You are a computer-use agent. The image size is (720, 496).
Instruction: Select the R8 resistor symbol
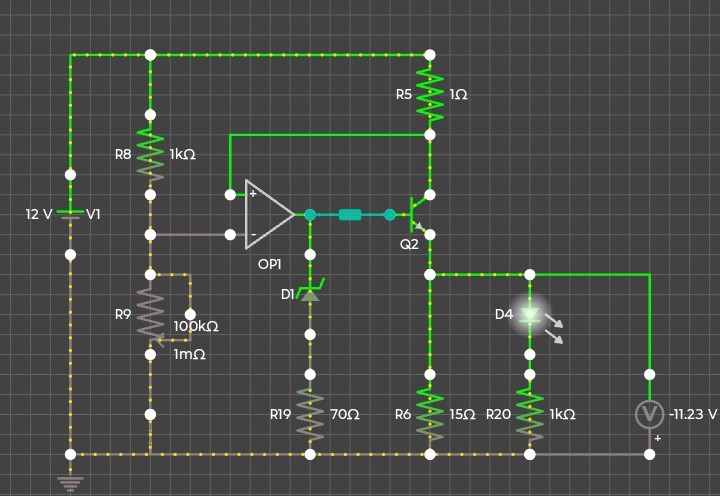tap(150, 154)
